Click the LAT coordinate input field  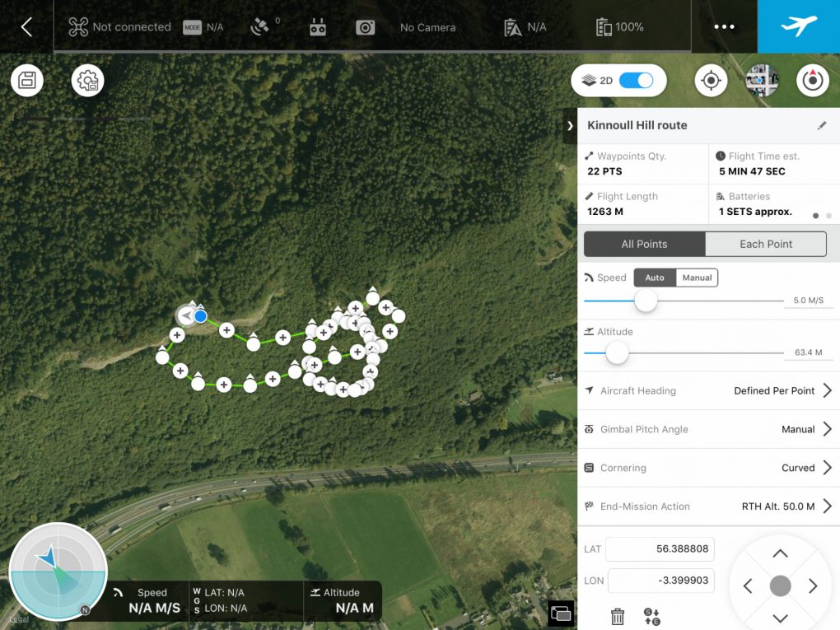[x=660, y=549]
